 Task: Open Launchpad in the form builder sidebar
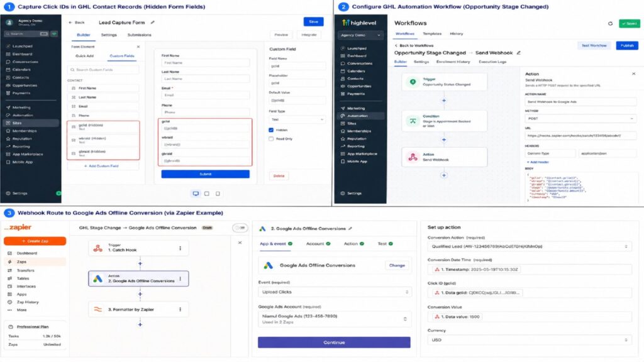pos(22,46)
